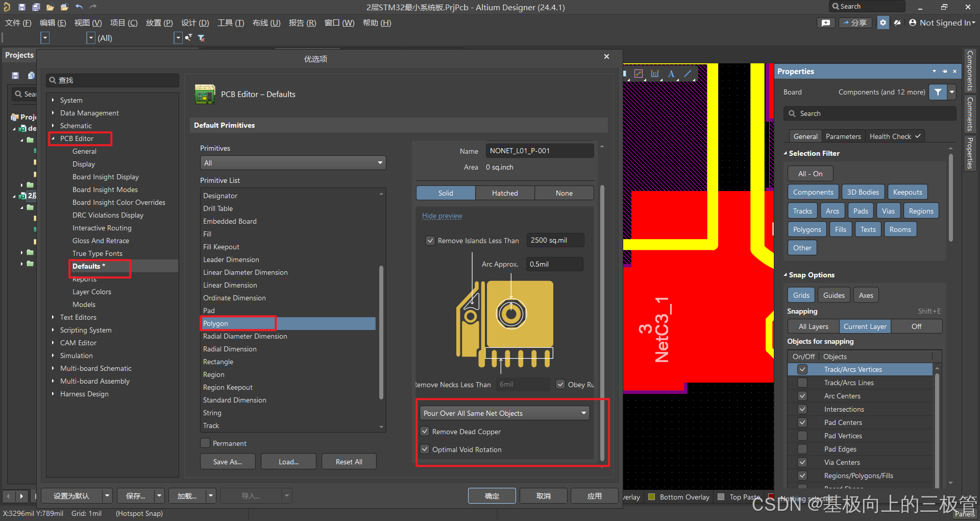
Task: Open dropdown arrow beside 设置为默认 button
Action: (x=107, y=495)
